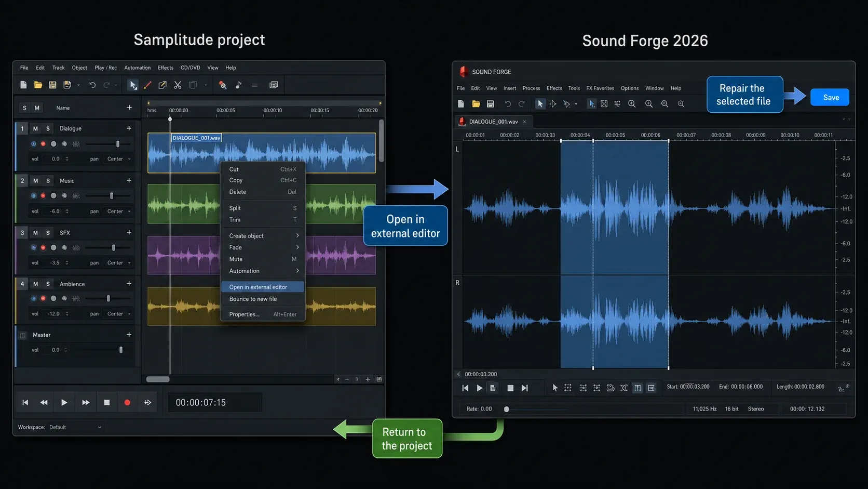The image size is (868, 489).
Task: Expand the Automation submenu in context menu
Action: [263, 271]
